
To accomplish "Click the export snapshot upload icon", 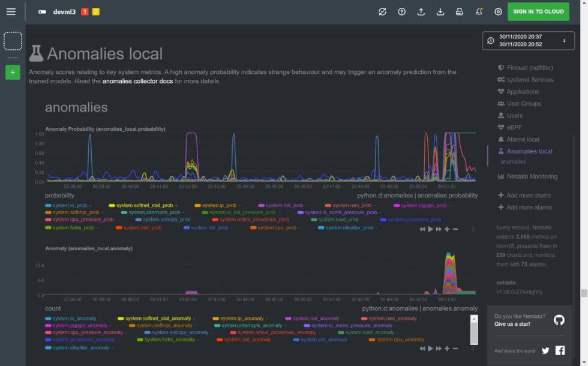I will coord(421,11).
